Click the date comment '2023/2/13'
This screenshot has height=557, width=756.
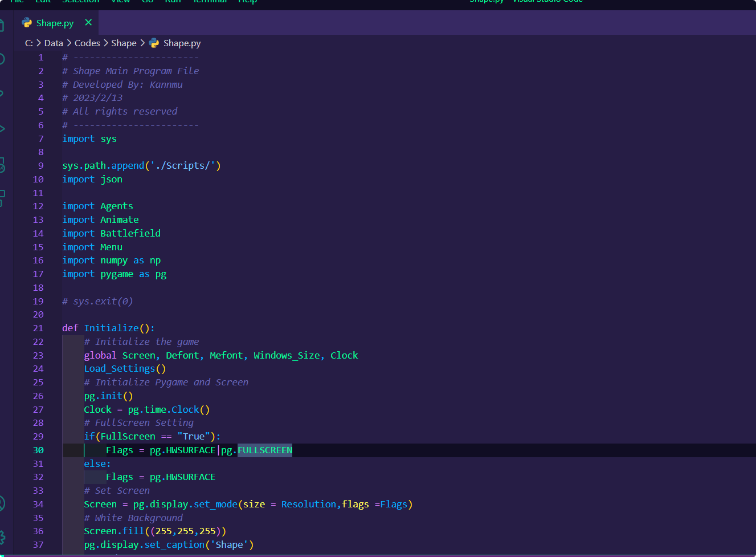point(97,98)
